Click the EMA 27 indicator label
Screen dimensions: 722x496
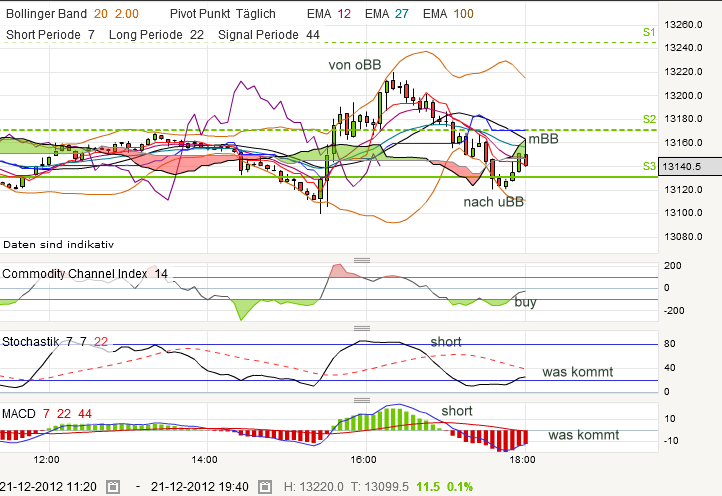click(387, 14)
